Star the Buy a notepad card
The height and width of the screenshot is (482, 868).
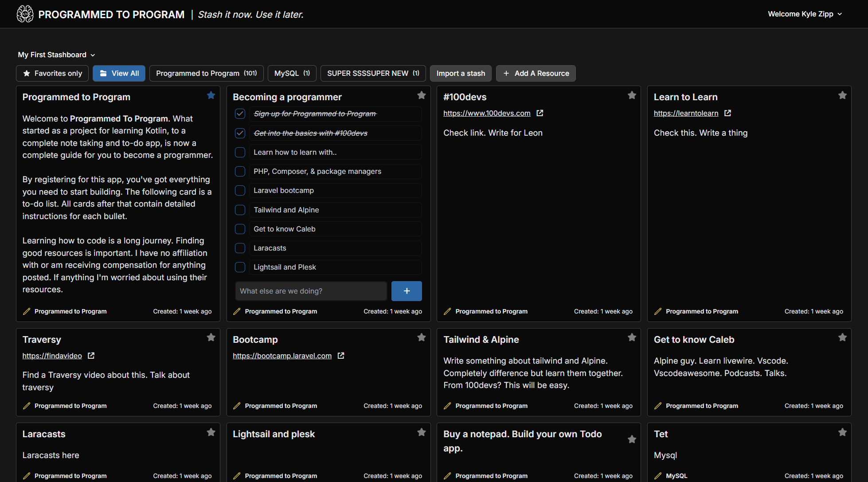point(632,439)
